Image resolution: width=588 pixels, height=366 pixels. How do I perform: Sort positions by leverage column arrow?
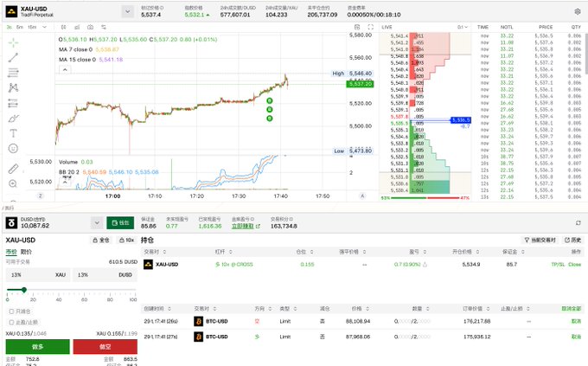231,252
